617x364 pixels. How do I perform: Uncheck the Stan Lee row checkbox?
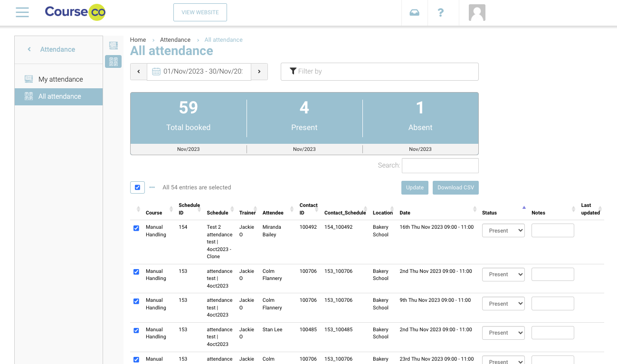coord(136,330)
